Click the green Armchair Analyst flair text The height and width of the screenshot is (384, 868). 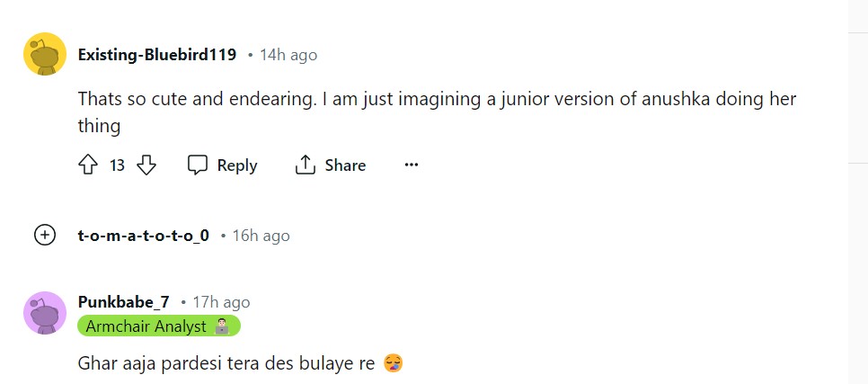tap(146, 326)
